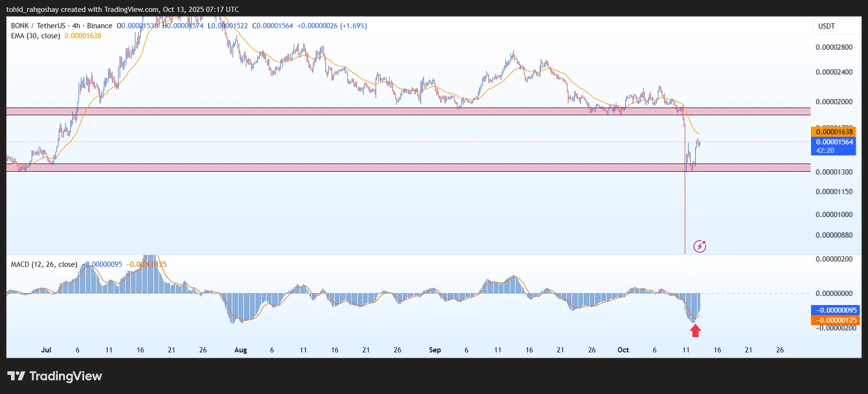
Task: Click the orange 0.00001638 EMA price label
Action: pos(834,131)
